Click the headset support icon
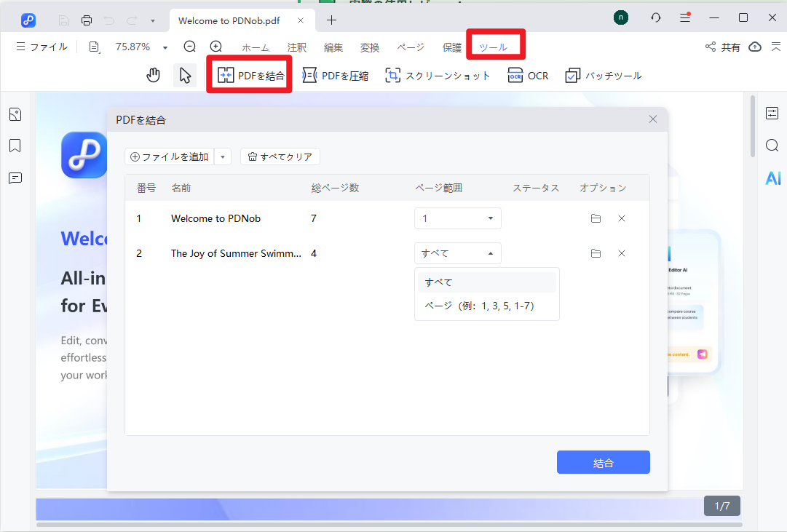The image size is (787, 532). pos(655,17)
